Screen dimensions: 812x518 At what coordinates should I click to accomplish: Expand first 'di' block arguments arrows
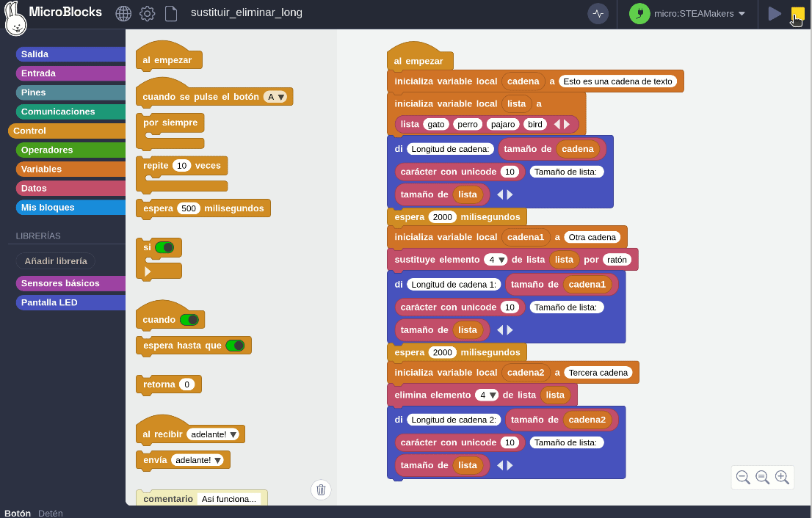[505, 194]
